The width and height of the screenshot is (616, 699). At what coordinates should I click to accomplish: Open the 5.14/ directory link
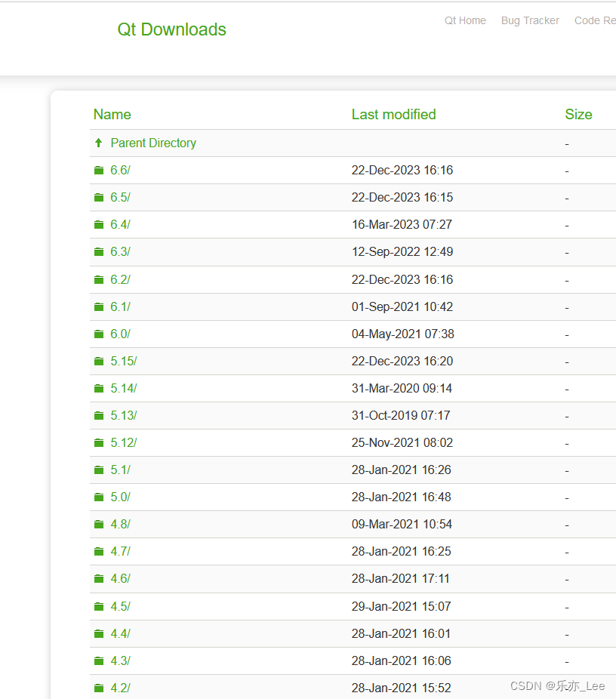click(x=124, y=389)
